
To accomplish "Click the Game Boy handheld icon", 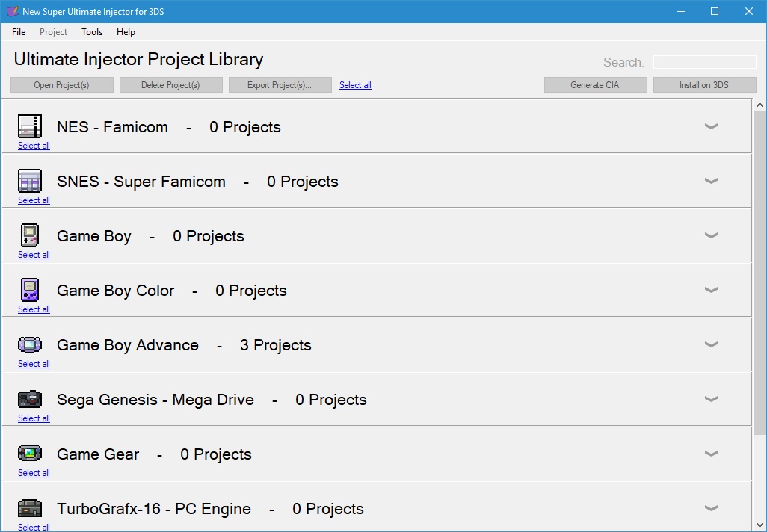I will tap(30, 235).
